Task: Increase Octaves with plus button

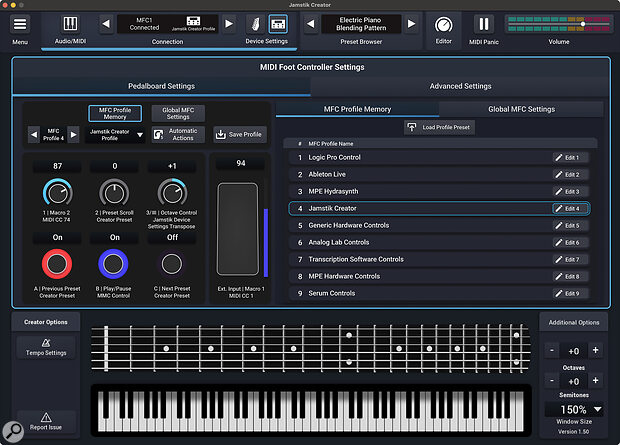Action: click(595, 350)
